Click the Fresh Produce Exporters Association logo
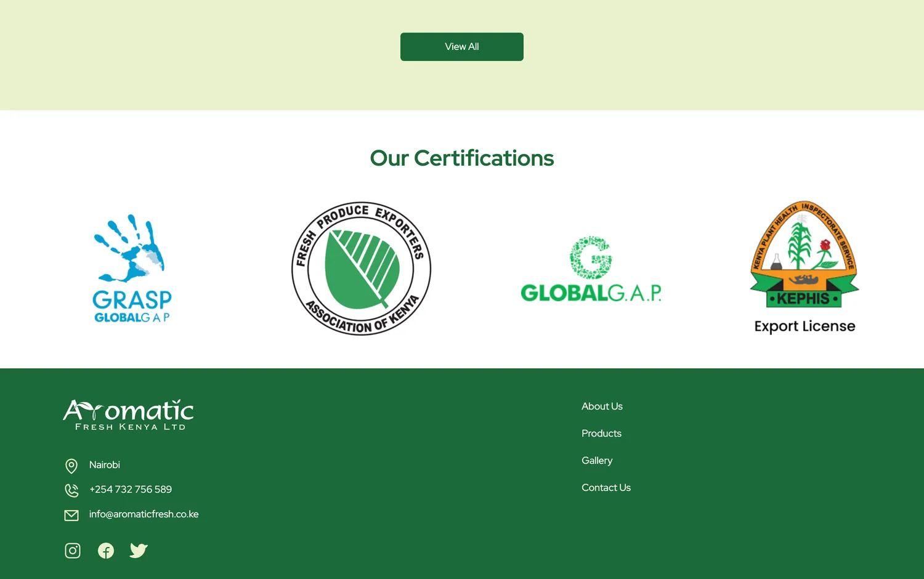This screenshot has height=579, width=924. [x=361, y=269]
